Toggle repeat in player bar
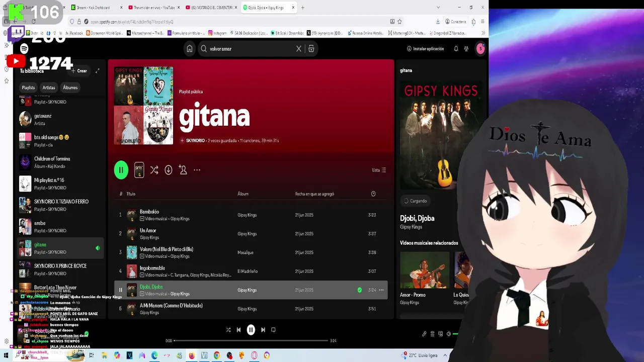 273,330
